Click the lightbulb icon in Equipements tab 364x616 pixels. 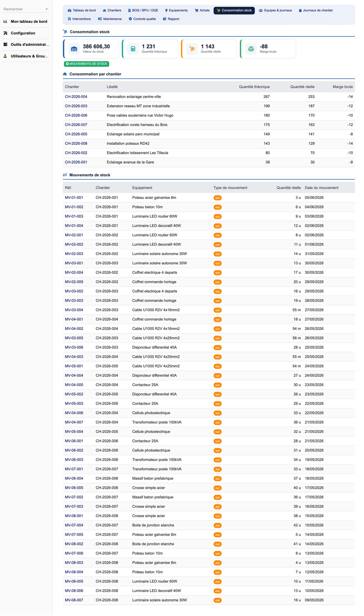(166, 10)
